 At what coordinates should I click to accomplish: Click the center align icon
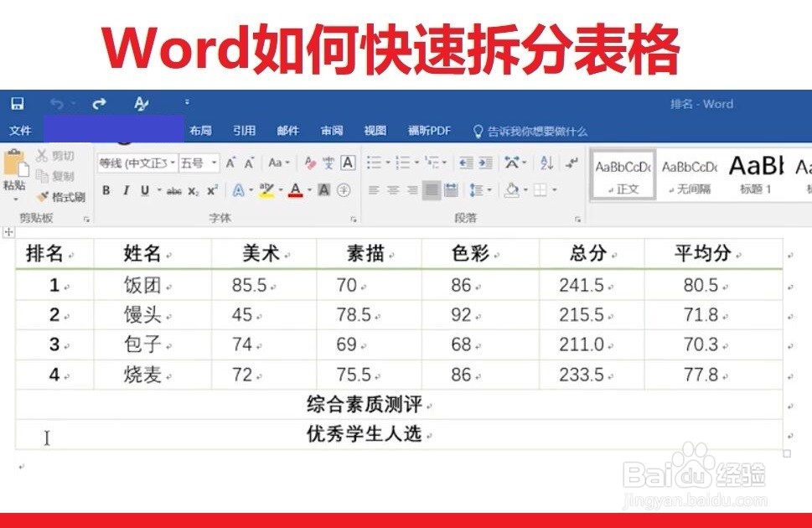click(393, 191)
